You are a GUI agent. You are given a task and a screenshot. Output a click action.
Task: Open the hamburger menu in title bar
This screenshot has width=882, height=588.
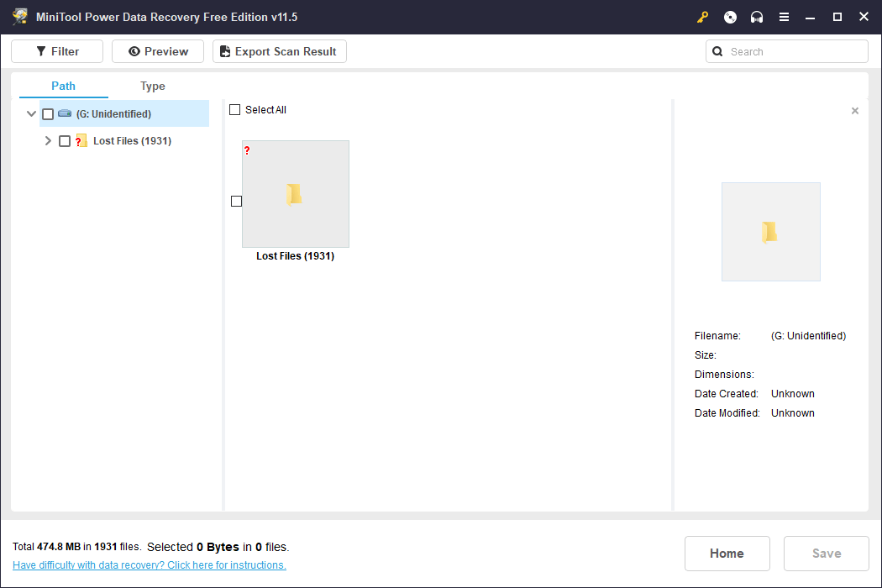coord(784,16)
